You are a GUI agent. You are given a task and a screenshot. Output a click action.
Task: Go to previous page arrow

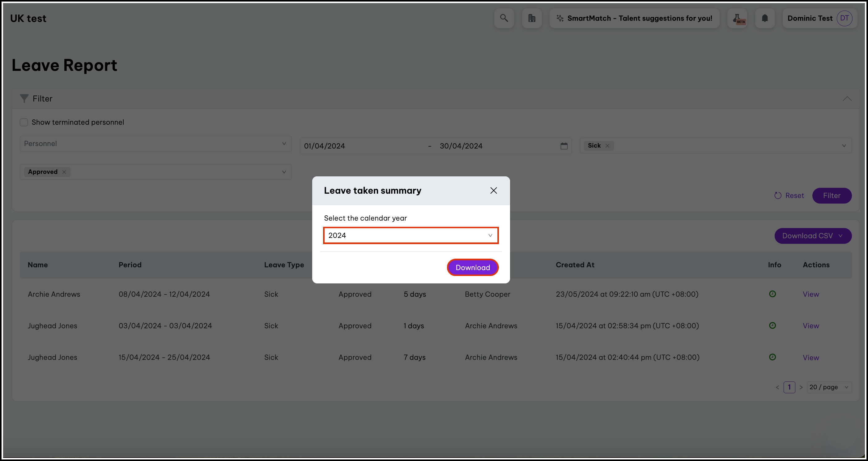777,387
